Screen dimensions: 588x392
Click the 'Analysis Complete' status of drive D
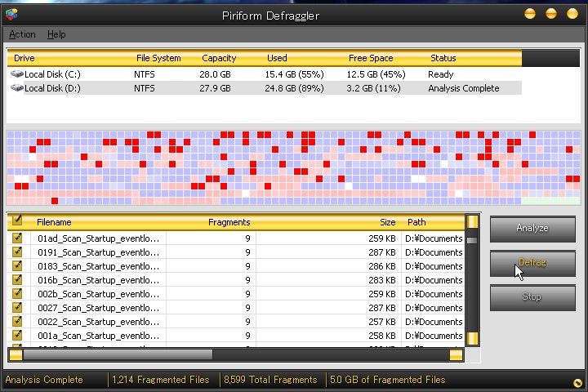click(464, 88)
